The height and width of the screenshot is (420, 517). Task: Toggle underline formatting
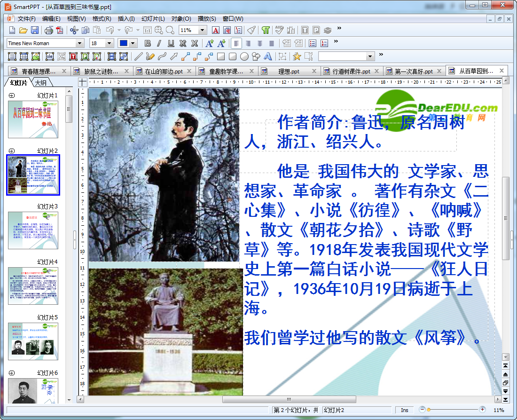pyautogui.click(x=171, y=43)
